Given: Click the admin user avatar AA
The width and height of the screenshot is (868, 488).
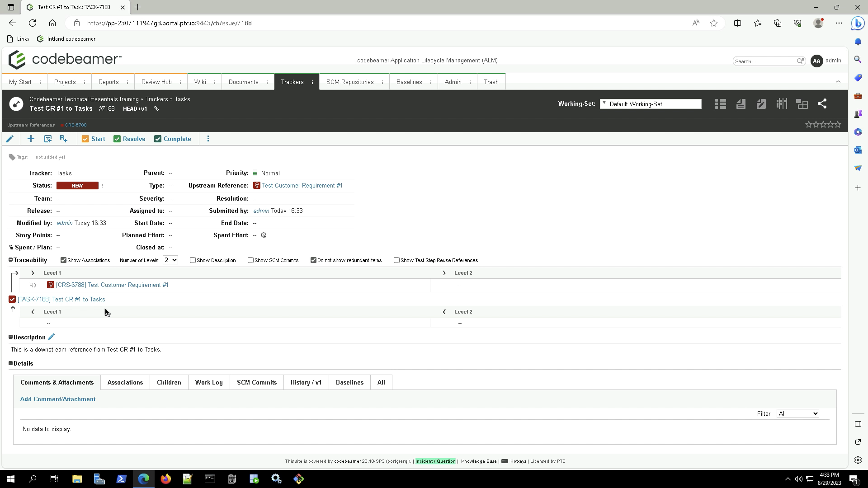Looking at the screenshot, I should 816,61.
